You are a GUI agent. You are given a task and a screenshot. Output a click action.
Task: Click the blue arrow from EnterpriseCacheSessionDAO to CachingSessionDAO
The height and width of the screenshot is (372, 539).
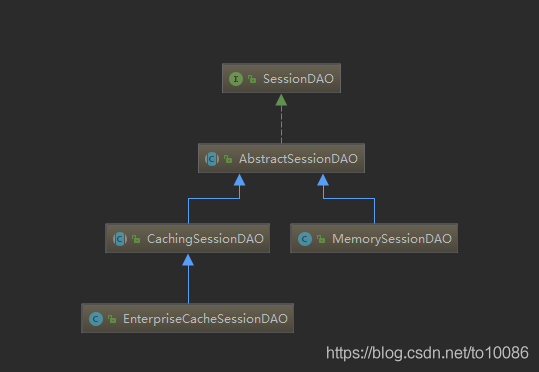[188, 279]
